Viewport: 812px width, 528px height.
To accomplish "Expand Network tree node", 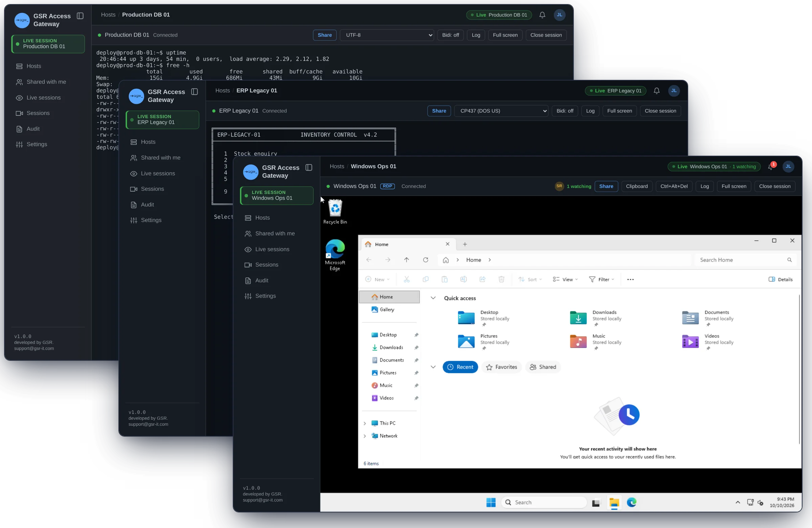I will tap(365, 436).
